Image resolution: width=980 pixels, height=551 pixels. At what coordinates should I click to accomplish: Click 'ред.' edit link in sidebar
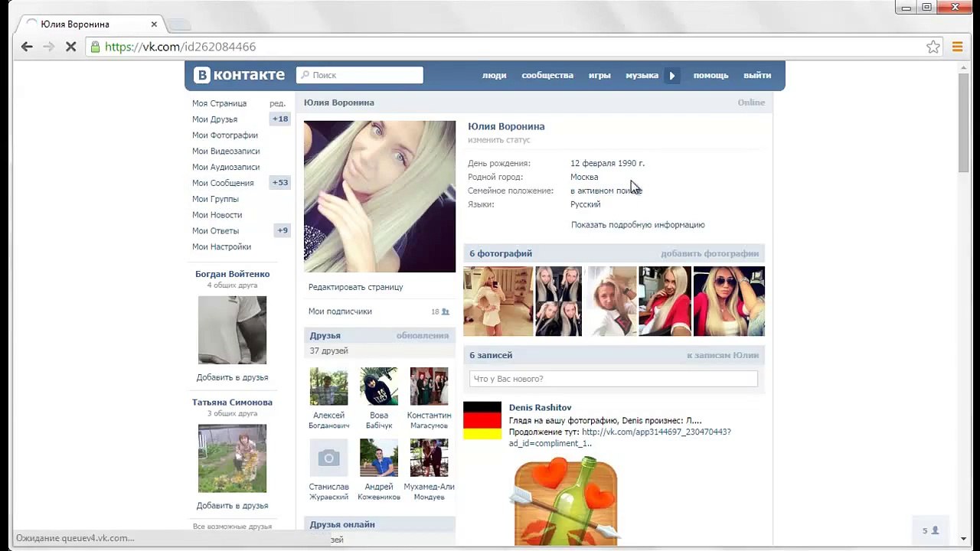click(277, 103)
